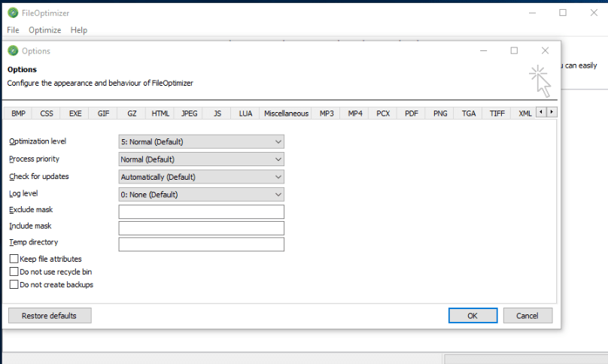
Task: Click the Options dialog icon
Action: (x=13, y=51)
